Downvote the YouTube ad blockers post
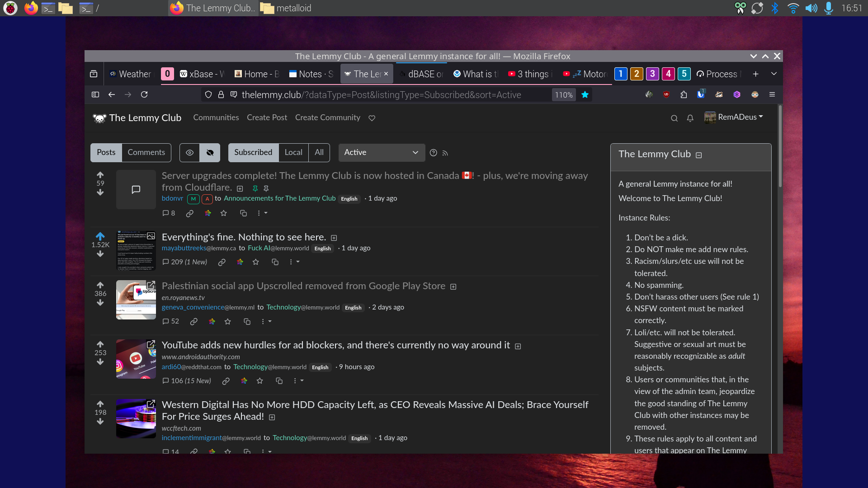The height and width of the screenshot is (488, 868). pyautogui.click(x=100, y=362)
